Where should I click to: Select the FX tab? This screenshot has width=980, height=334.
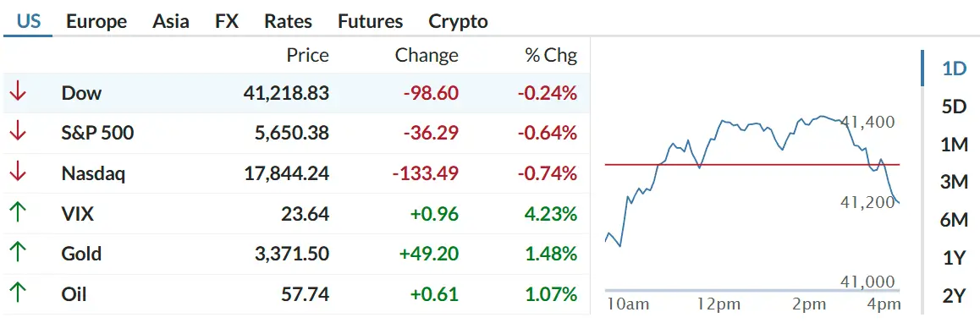[x=227, y=21]
